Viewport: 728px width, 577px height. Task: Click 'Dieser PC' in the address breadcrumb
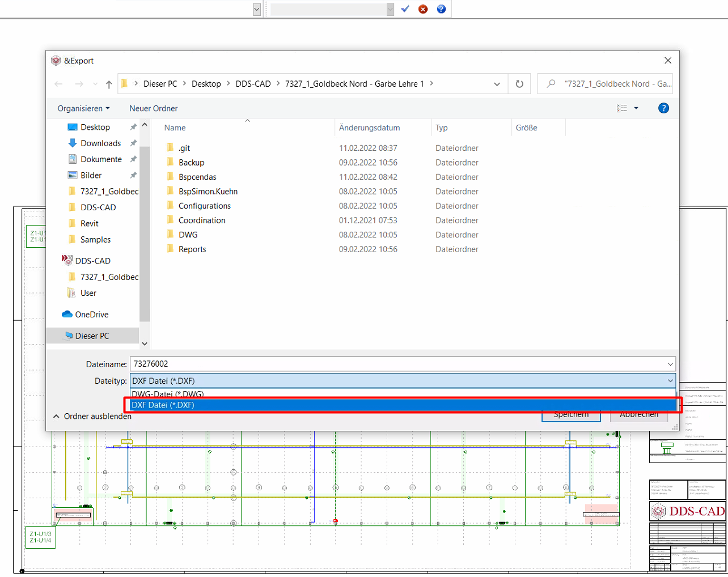coord(160,84)
